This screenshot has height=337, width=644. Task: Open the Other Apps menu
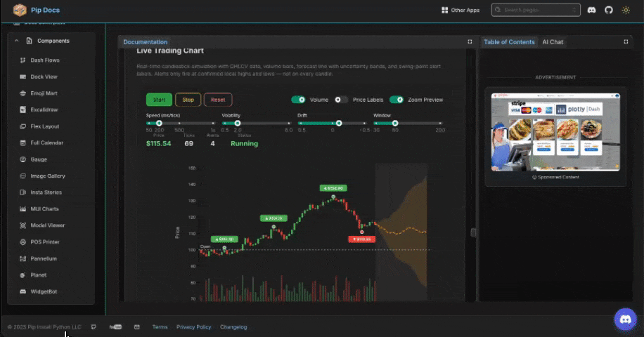pyautogui.click(x=461, y=10)
